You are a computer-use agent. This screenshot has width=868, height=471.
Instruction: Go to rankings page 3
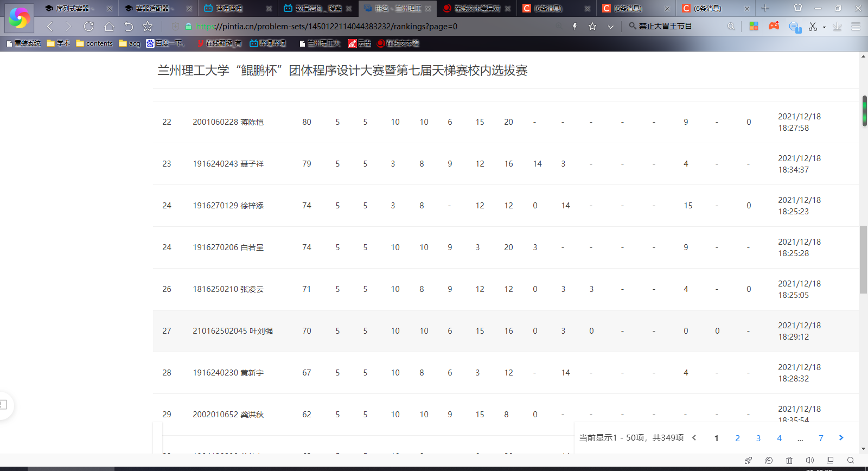(758, 438)
